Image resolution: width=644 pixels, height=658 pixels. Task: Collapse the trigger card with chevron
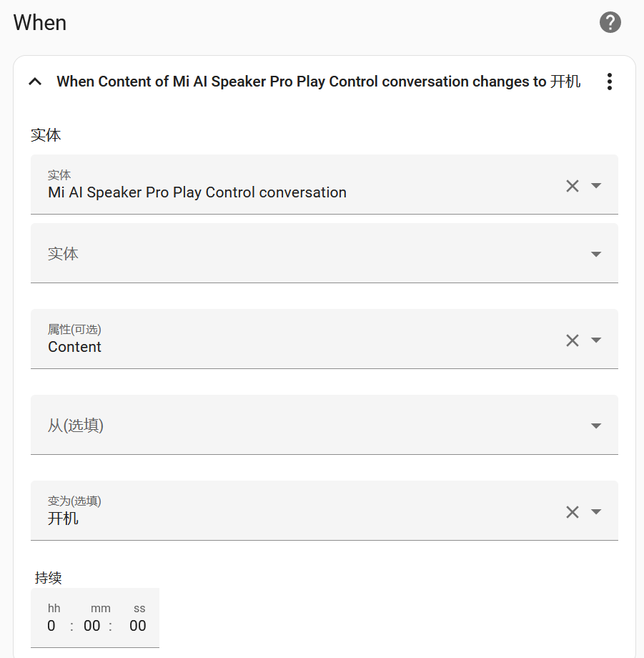tap(35, 82)
